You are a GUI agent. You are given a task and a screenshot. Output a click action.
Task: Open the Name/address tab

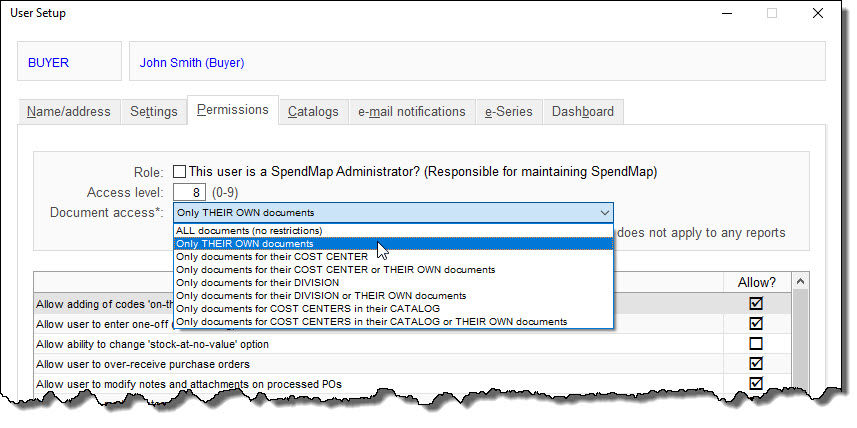coord(68,112)
